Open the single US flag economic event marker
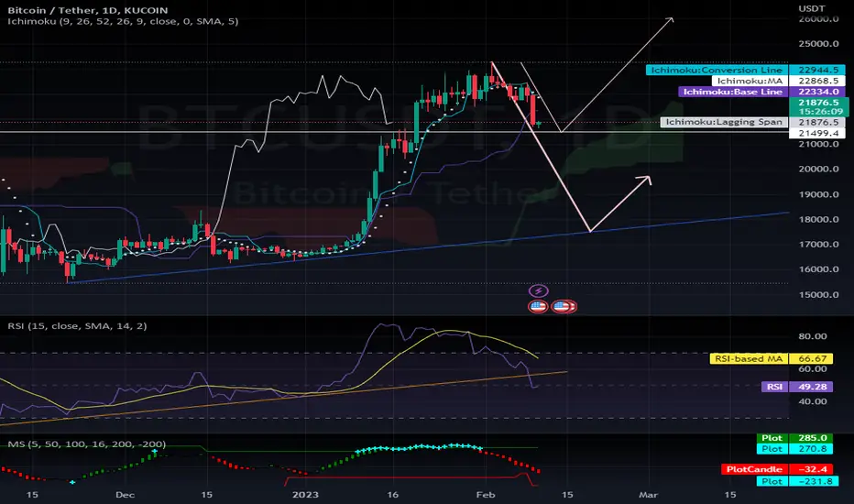The width and height of the screenshot is (854, 504). [x=538, y=307]
